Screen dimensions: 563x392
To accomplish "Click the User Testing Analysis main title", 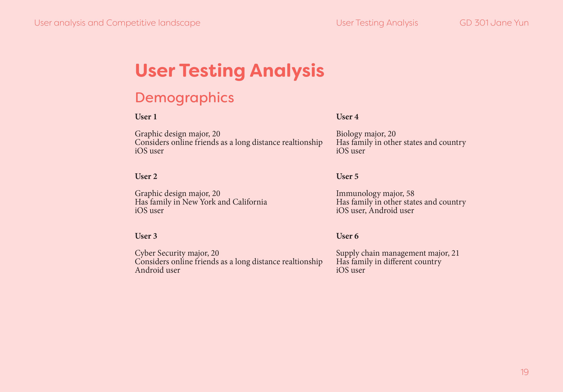I will point(229,71).
